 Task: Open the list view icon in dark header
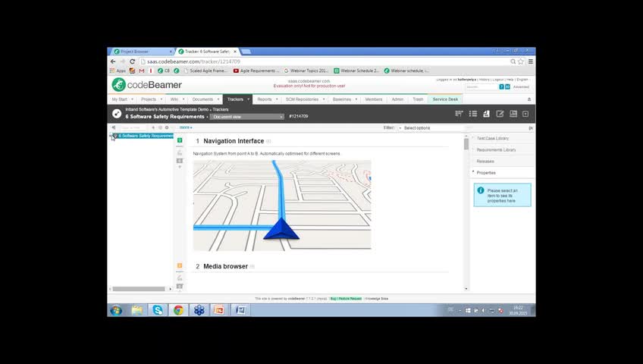tap(473, 114)
